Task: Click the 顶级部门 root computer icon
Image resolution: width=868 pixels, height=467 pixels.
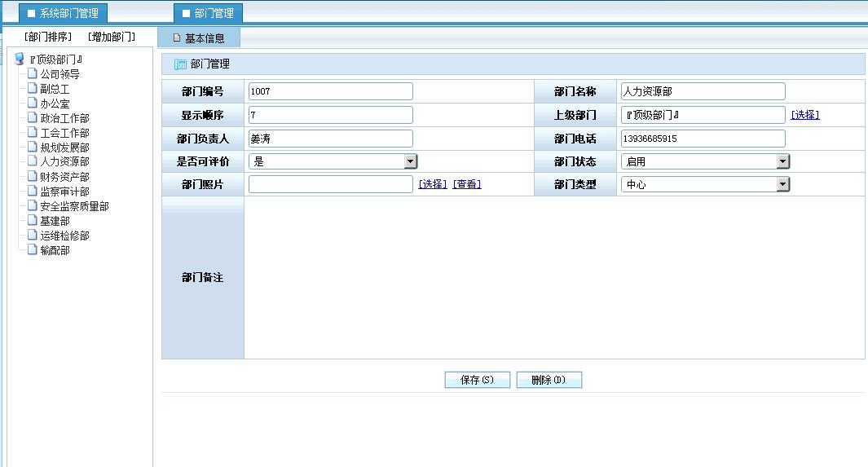Action: pyautogui.click(x=20, y=59)
